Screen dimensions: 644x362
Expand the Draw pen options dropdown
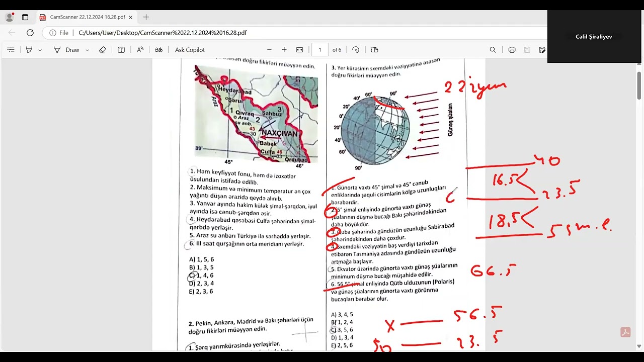[87, 50]
